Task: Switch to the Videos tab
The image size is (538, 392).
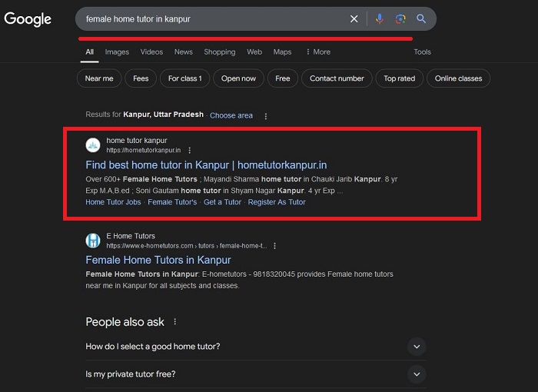Action: coord(151,51)
